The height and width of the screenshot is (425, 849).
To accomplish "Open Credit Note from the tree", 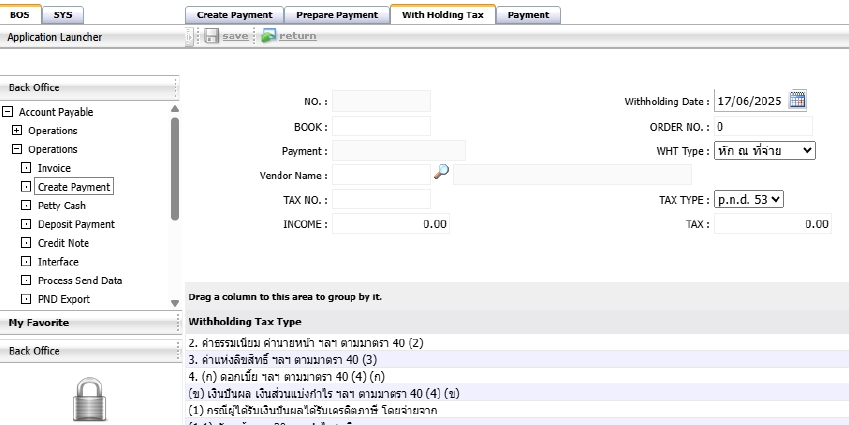I will click(x=64, y=243).
